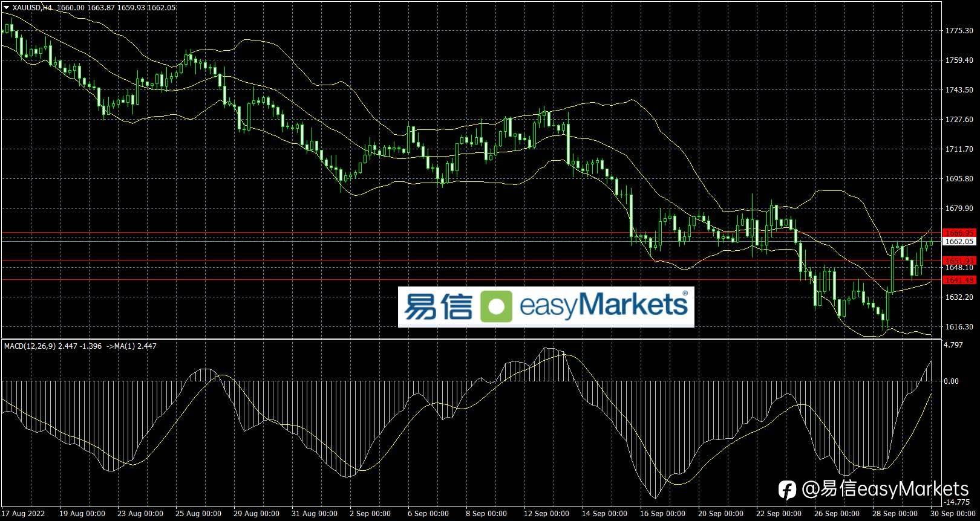
Task: Click the red 1651.93 price level tag
Action: pos(959,260)
